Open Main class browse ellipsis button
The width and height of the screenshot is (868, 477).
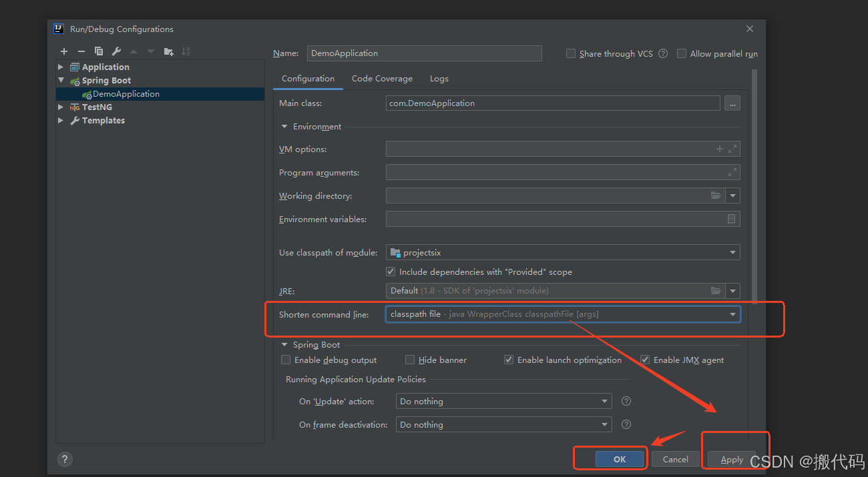click(732, 103)
